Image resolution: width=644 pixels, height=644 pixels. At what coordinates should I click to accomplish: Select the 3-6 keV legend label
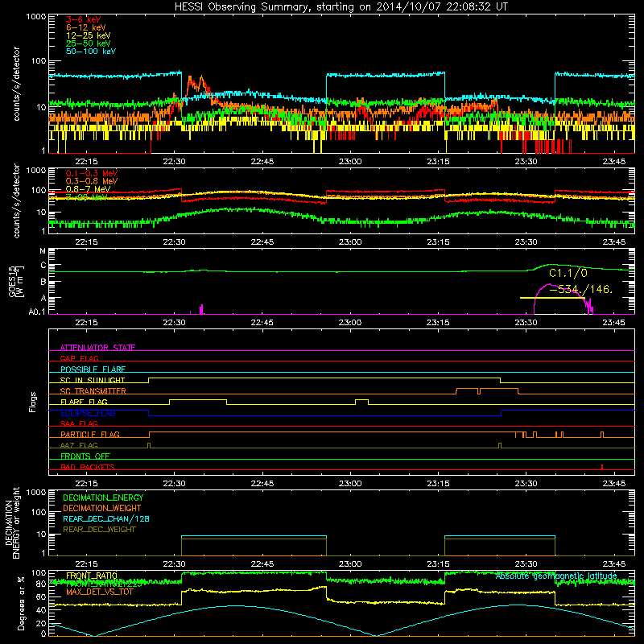83,19
